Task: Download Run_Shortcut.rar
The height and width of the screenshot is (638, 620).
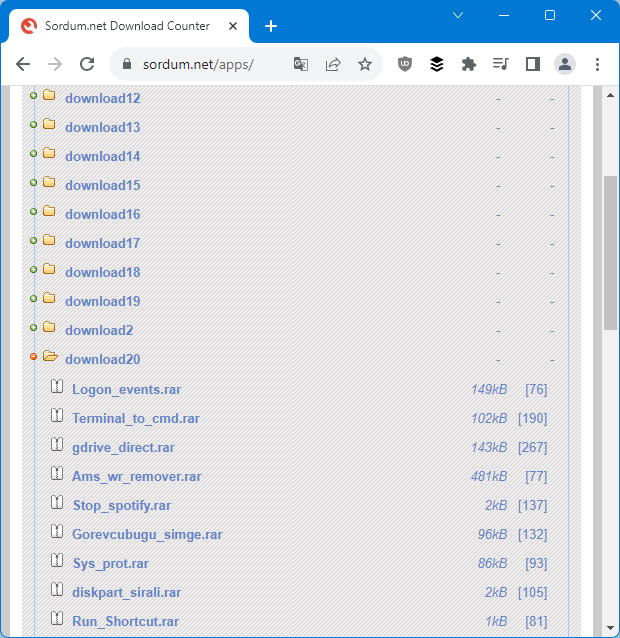Action: [x=126, y=621]
